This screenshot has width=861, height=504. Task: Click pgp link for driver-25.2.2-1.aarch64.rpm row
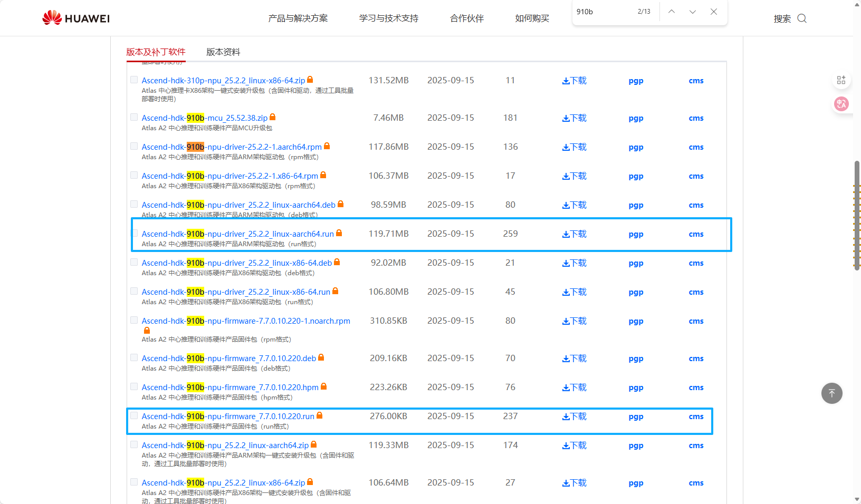(636, 147)
